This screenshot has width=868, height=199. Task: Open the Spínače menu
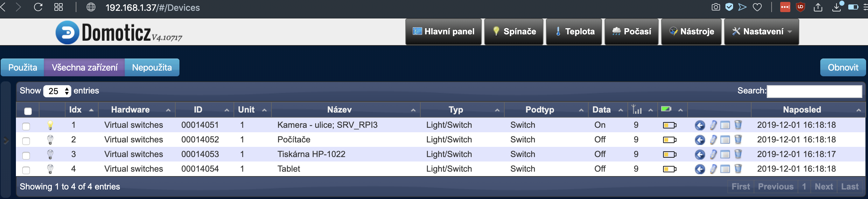pos(514,32)
